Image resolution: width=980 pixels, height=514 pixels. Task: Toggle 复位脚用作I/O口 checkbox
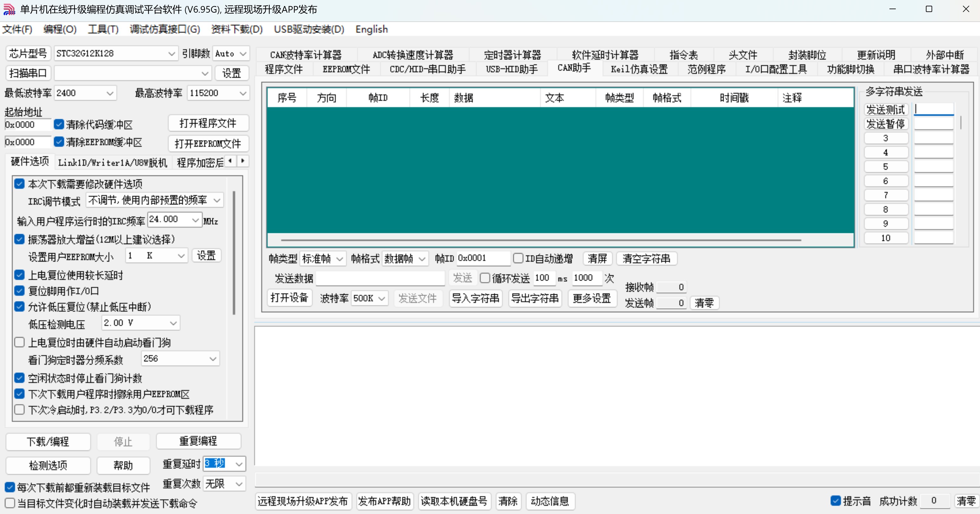[19, 291]
